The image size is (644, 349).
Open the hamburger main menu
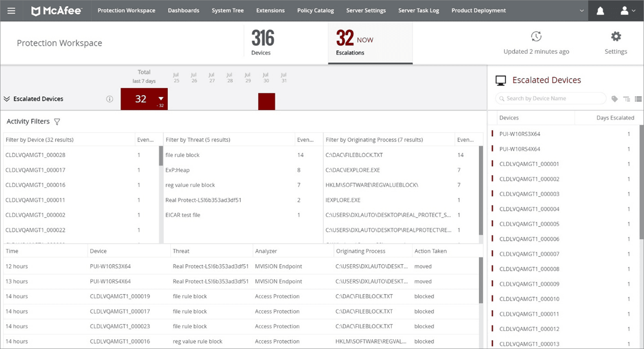[11, 11]
